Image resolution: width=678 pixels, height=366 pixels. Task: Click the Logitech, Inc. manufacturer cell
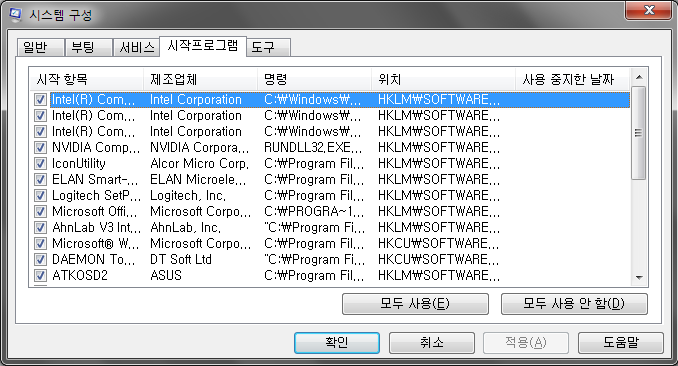pyautogui.click(x=188, y=196)
